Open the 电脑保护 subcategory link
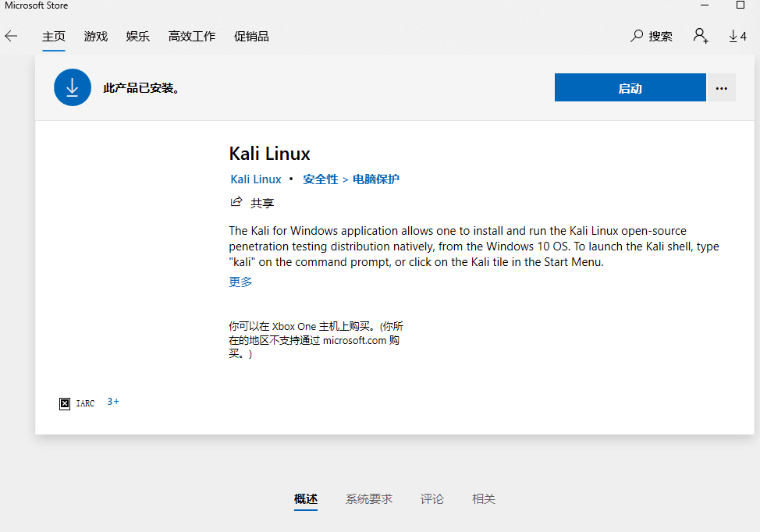Viewport: 760px width, 532px height. [375, 179]
